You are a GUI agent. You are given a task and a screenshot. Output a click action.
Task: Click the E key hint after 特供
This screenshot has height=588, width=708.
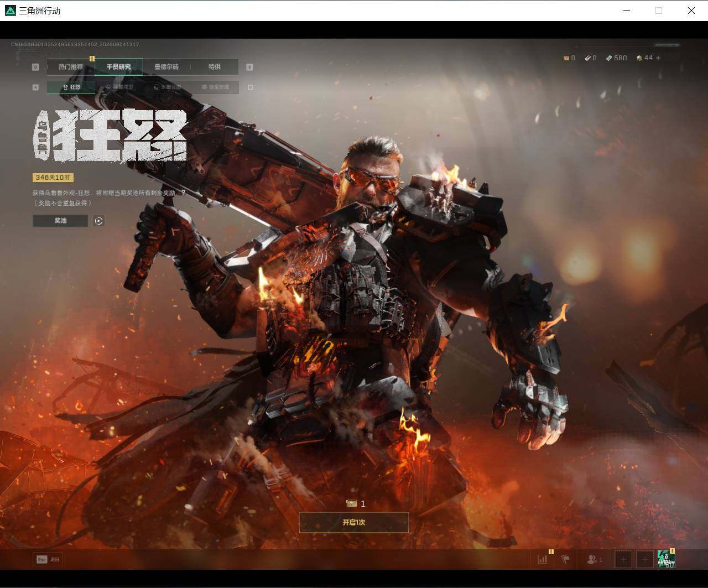249,67
